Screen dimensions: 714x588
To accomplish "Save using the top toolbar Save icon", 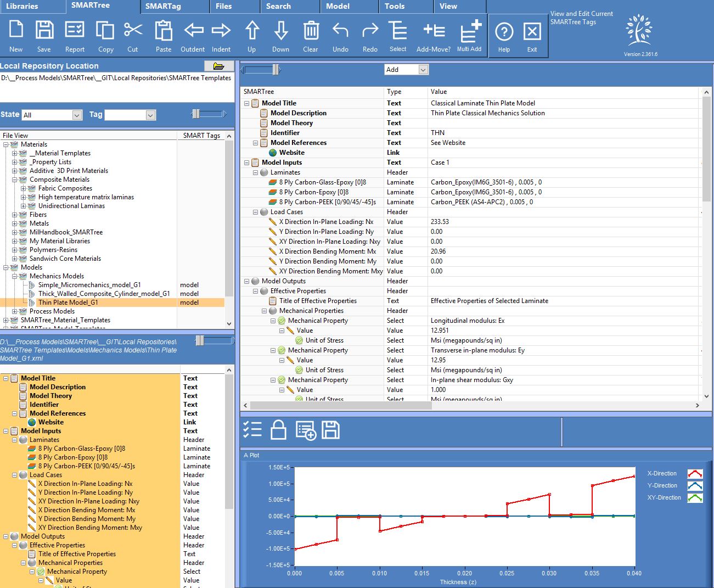I will [44, 30].
